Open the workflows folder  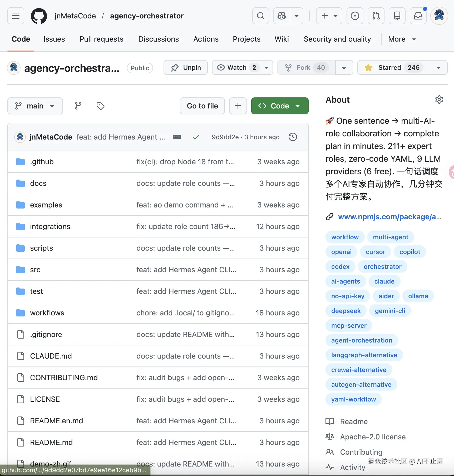[47, 313]
